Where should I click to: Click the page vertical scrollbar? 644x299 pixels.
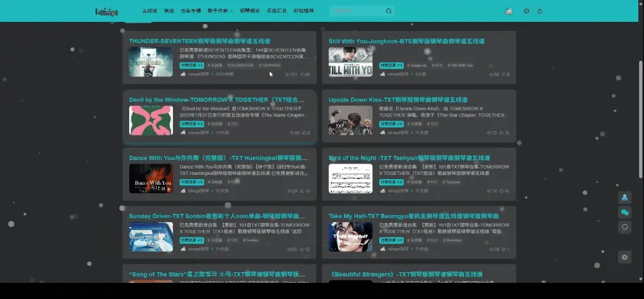(x=640, y=119)
